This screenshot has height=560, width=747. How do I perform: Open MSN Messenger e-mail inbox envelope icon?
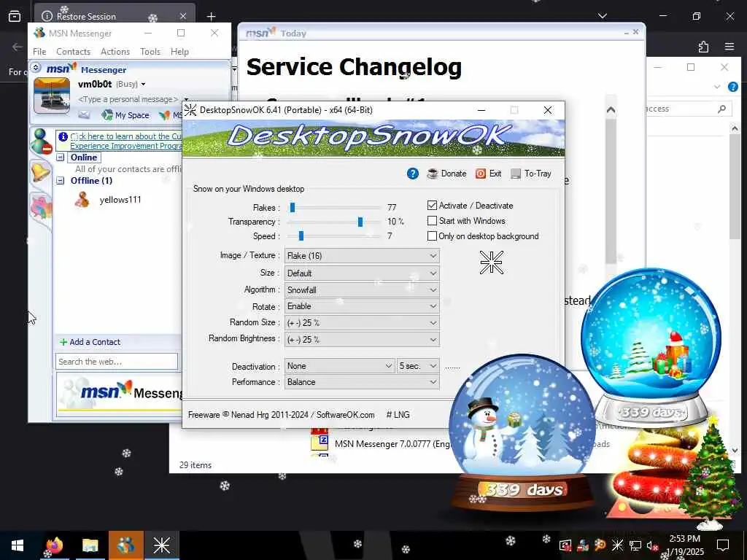click(85, 114)
